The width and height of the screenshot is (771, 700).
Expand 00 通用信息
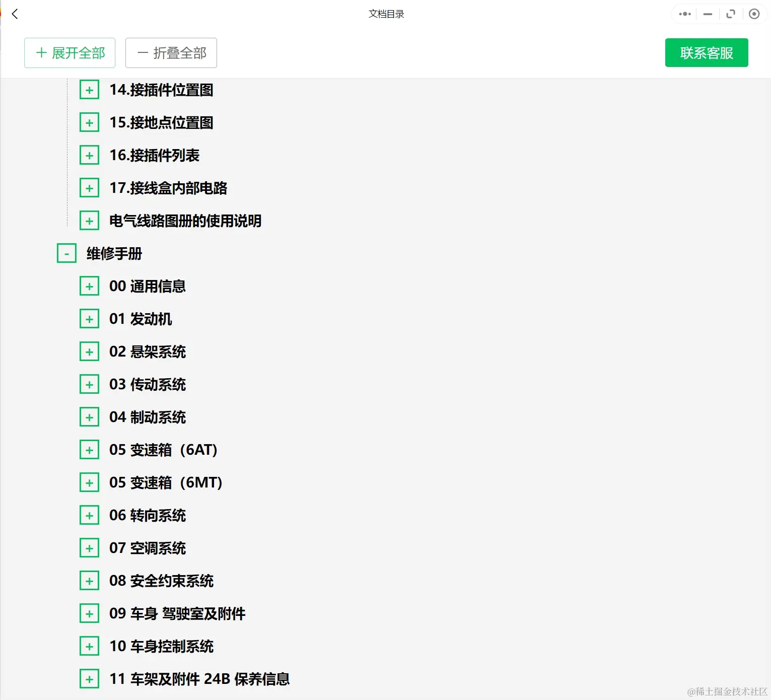(x=90, y=286)
